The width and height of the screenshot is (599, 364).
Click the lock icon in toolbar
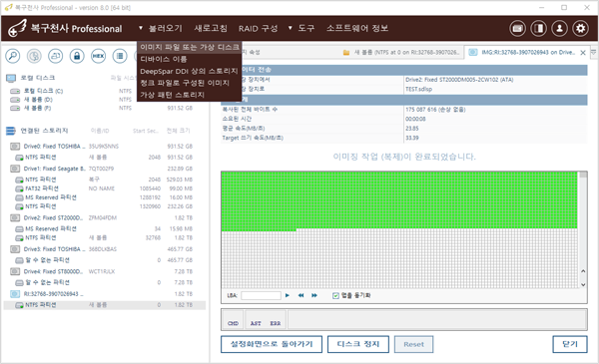77,56
